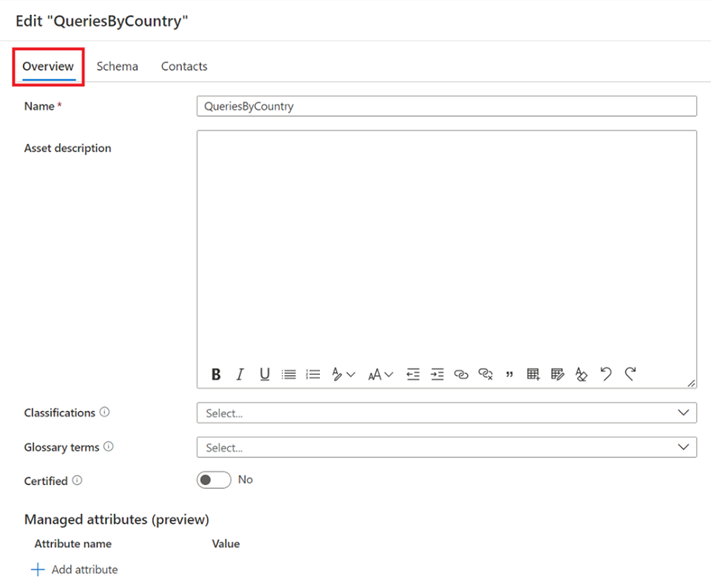
Task: Open the Classifications dropdown
Action: click(x=447, y=413)
